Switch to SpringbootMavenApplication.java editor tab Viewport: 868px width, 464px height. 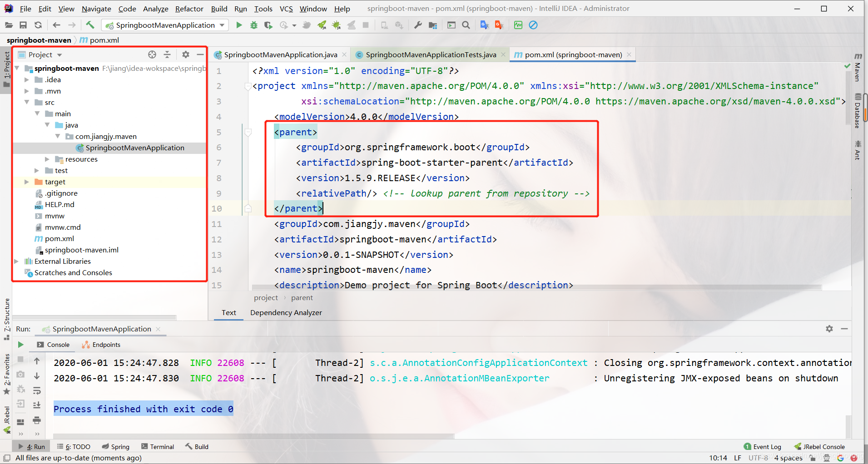(x=280, y=54)
